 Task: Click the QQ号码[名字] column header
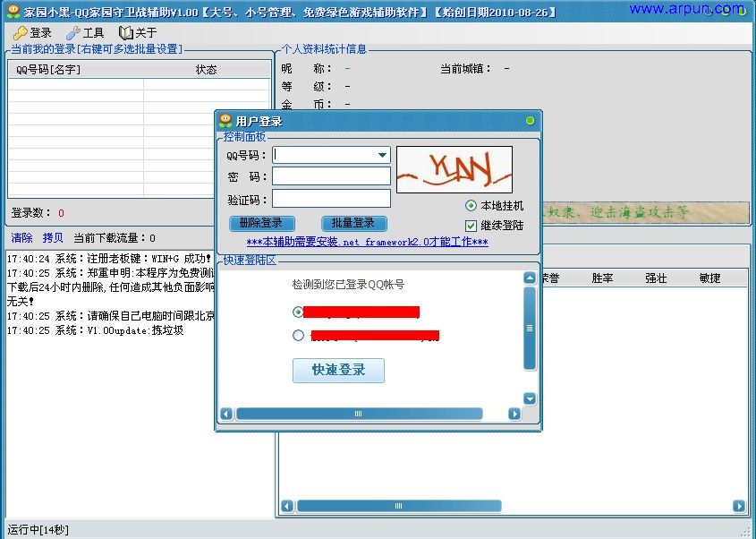(x=48, y=70)
